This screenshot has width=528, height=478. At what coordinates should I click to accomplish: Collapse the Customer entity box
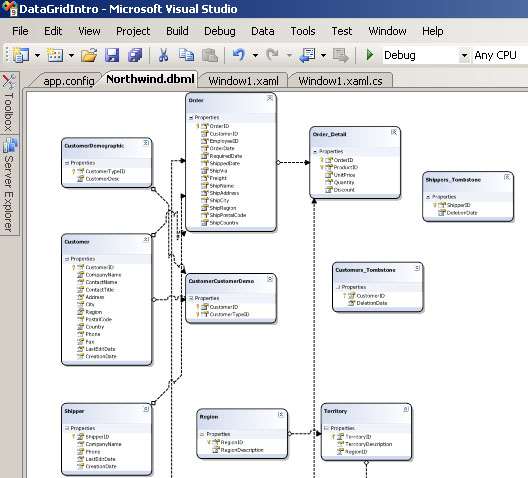coord(146,240)
